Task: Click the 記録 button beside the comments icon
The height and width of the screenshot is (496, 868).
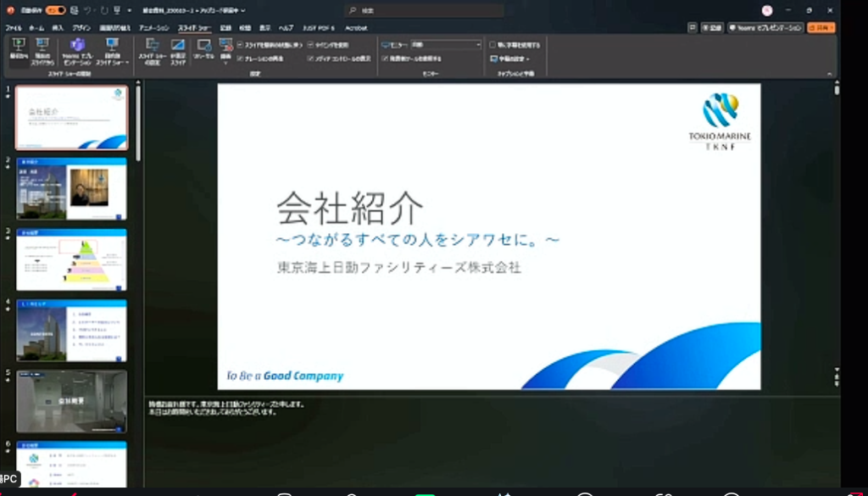Action: point(712,27)
